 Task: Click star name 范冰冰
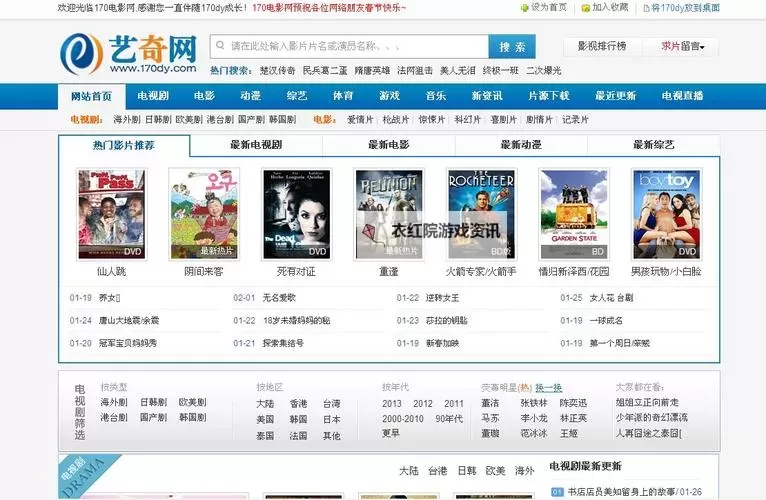(533, 434)
